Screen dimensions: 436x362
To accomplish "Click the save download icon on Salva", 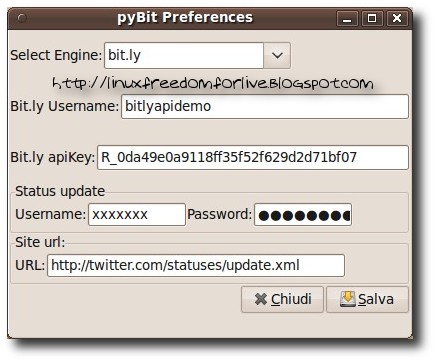I will click(x=348, y=299).
